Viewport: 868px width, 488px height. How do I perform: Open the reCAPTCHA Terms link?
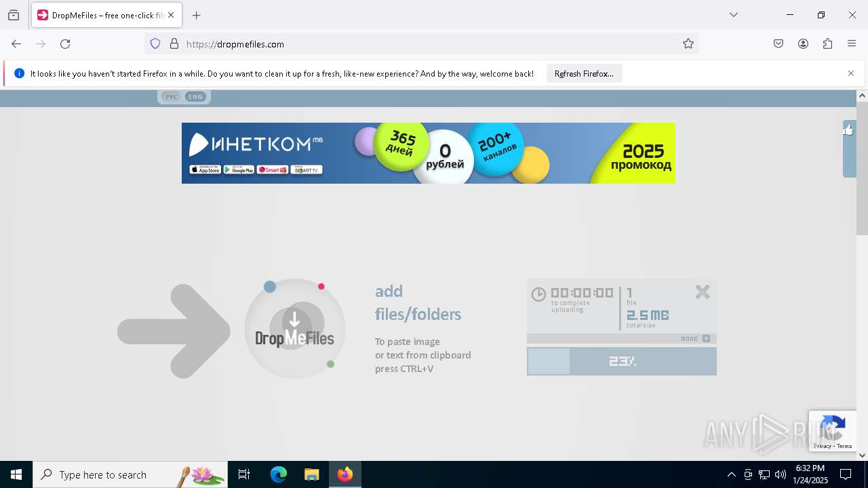(844, 446)
